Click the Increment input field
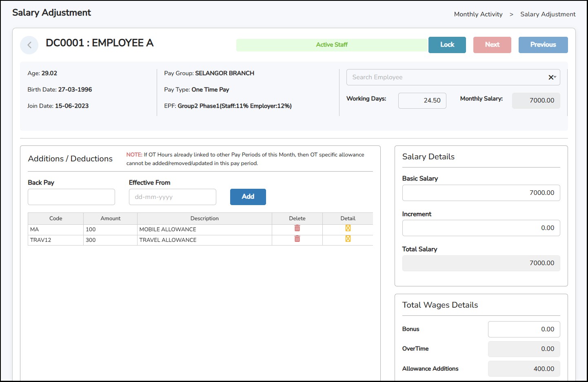Image resolution: width=588 pixels, height=382 pixels. [x=481, y=228]
